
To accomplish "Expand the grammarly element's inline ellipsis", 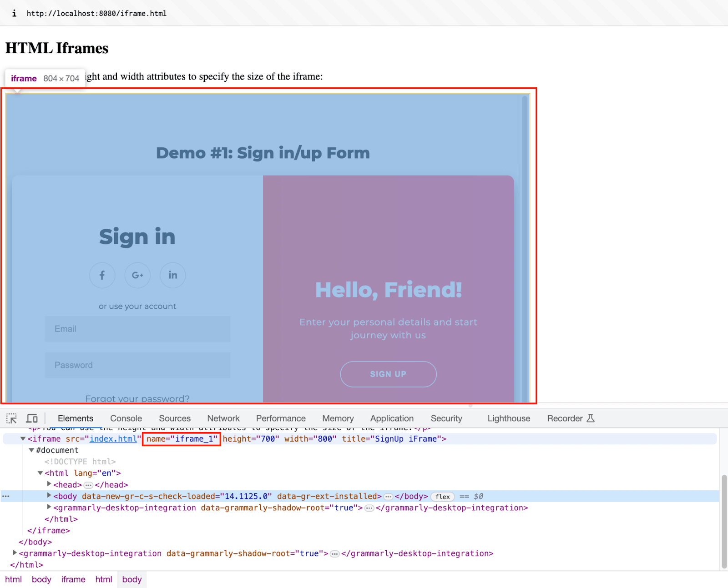I will click(369, 508).
